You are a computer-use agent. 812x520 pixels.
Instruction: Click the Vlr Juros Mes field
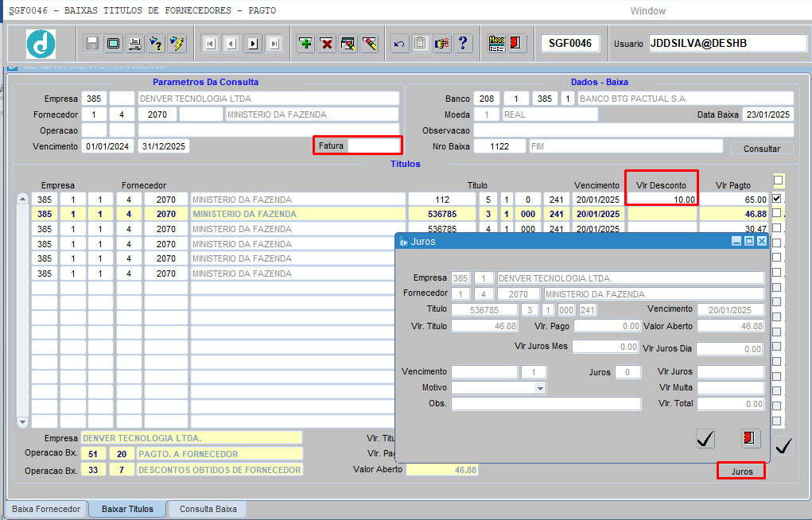(x=605, y=347)
